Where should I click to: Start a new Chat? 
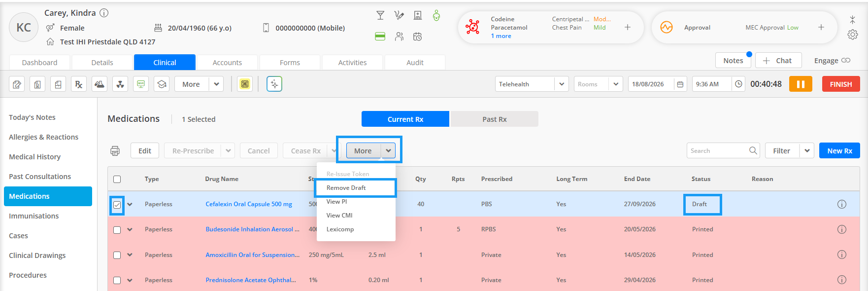click(x=778, y=61)
